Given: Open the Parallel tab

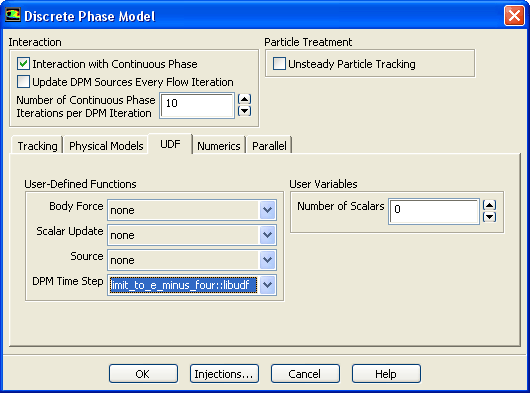Looking at the screenshot, I should click(x=269, y=146).
